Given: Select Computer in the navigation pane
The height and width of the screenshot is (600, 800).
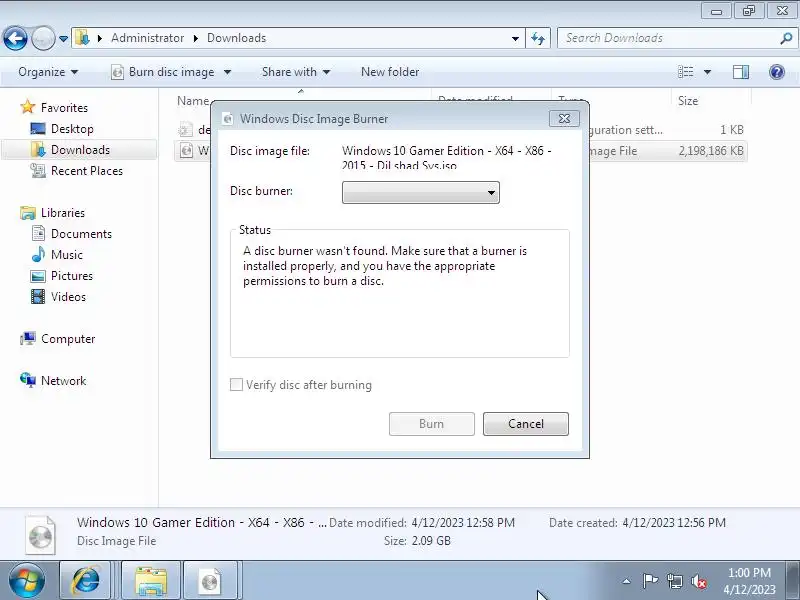Looking at the screenshot, I should 68,339.
